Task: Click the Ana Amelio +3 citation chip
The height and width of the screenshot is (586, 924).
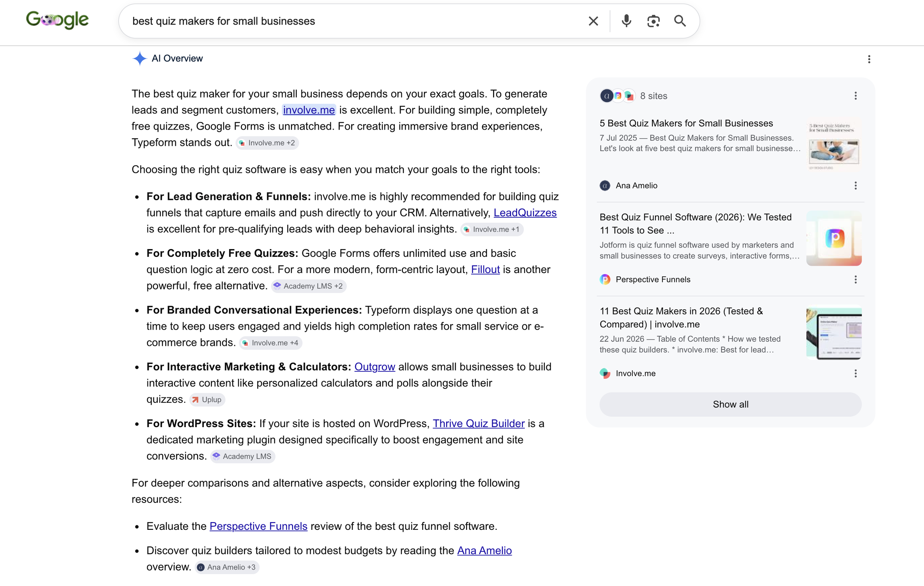Action: pyautogui.click(x=227, y=567)
